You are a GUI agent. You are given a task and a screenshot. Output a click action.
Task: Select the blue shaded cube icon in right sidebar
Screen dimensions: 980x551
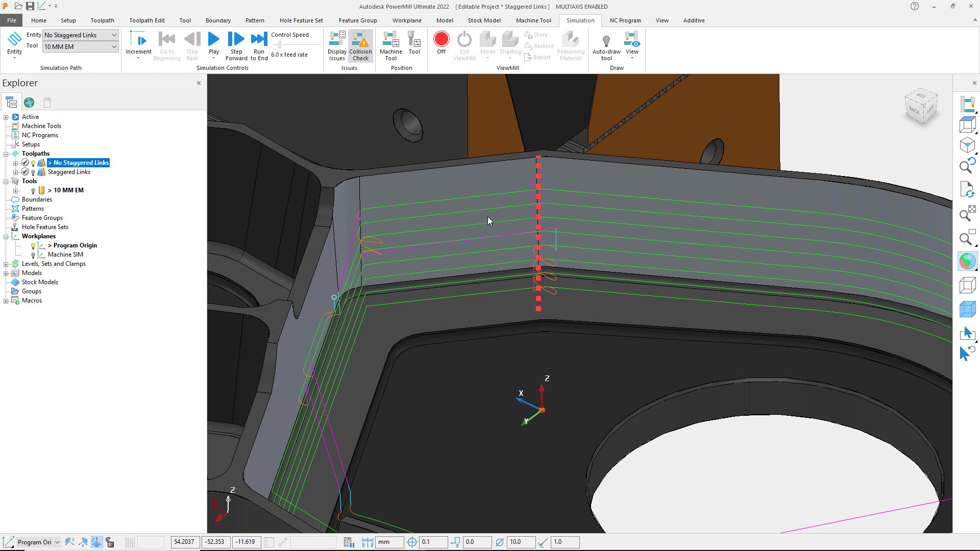pos(967,309)
